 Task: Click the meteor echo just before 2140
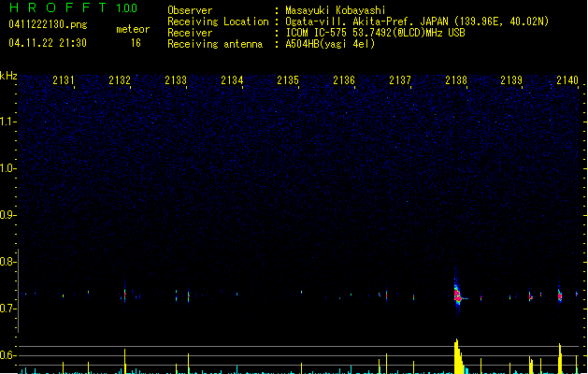point(560,295)
